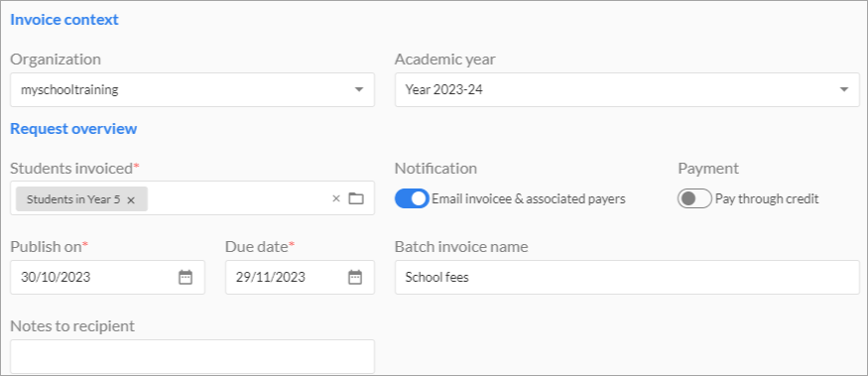Click the Email invoicee & associated payers label
868x376 pixels.
tap(529, 198)
